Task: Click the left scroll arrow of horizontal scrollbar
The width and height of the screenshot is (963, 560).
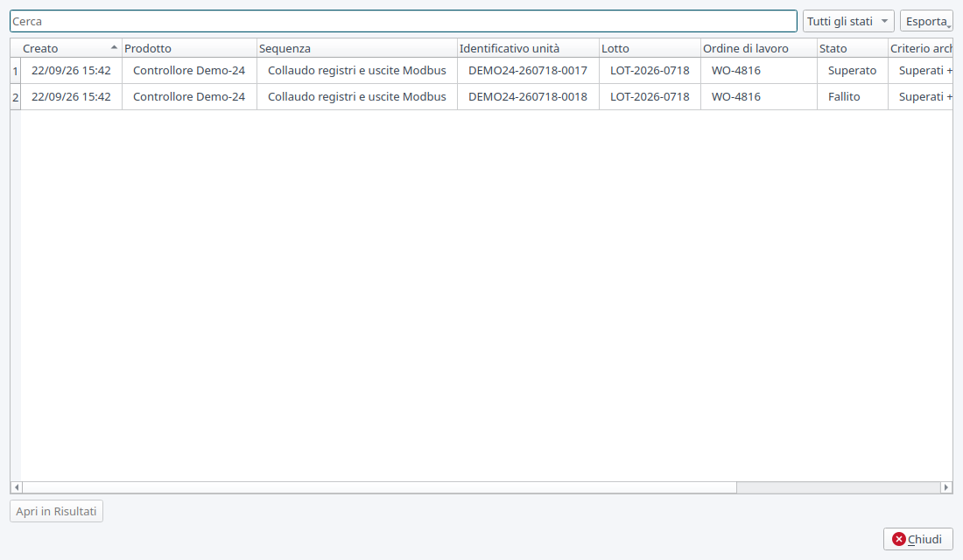Action: coord(17,487)
